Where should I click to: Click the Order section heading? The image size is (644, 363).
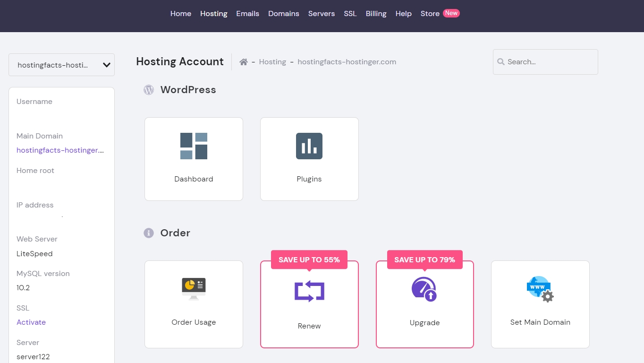click(175, 233)
